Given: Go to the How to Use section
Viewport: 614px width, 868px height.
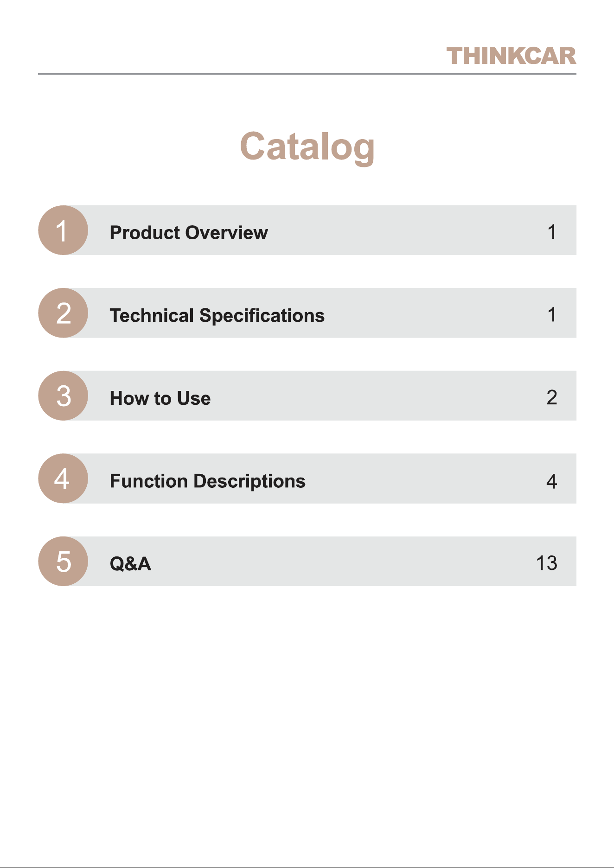Looking at the screenshot, I should point(160,398).
